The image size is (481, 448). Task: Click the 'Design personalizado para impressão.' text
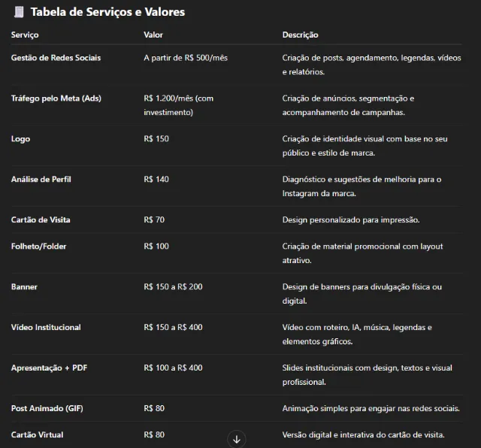click(351, 220)
